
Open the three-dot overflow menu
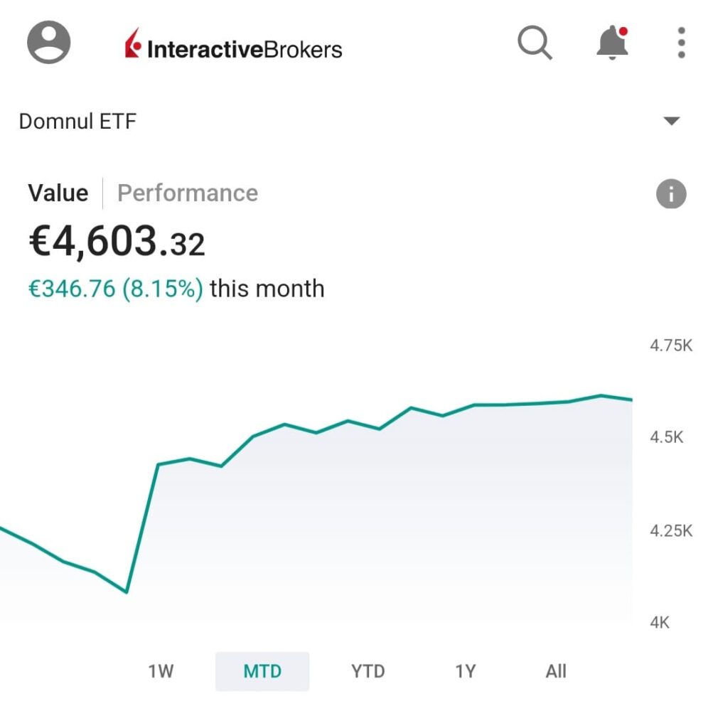(x=681, y=44)
